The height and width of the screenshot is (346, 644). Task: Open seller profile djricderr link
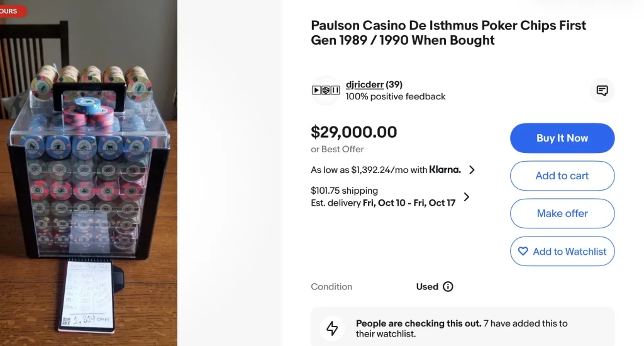[364, 84]
